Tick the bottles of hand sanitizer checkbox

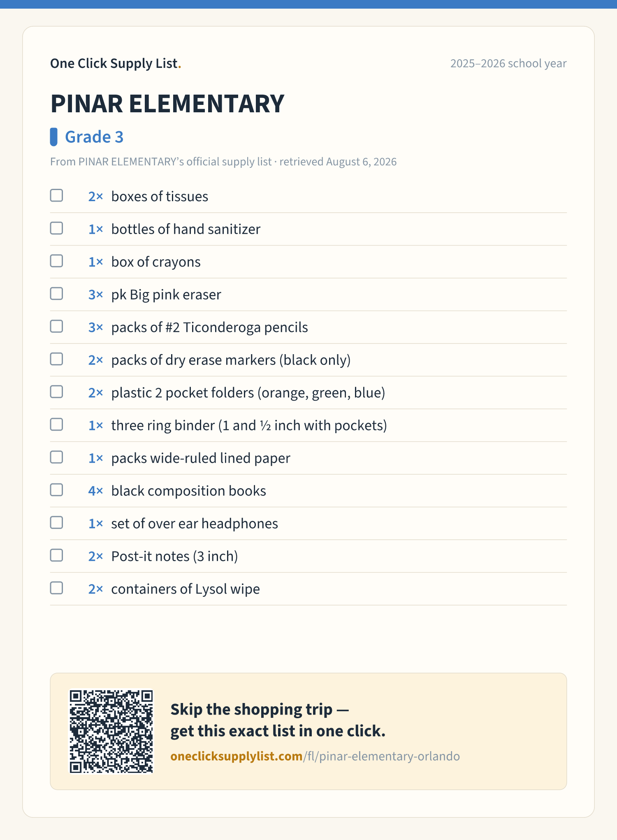56,228
